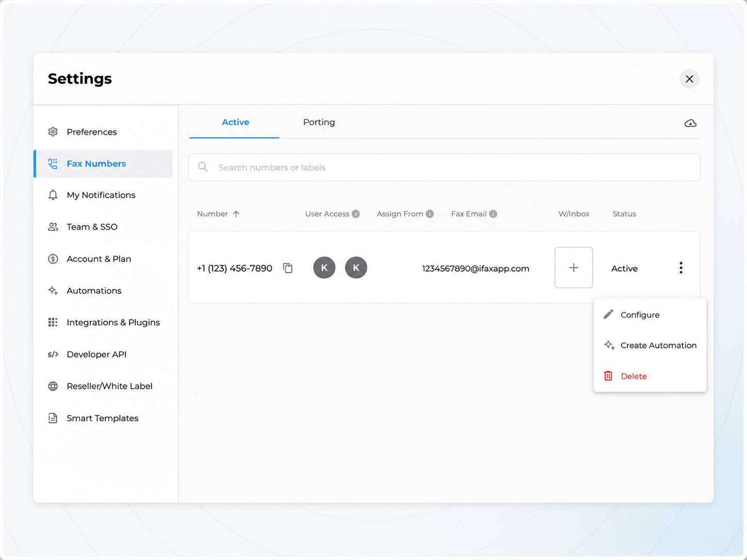This screenshot has width=747, height=560.
Task: Click the info icon beside Fax Email
Action: [x=493, y=214]
